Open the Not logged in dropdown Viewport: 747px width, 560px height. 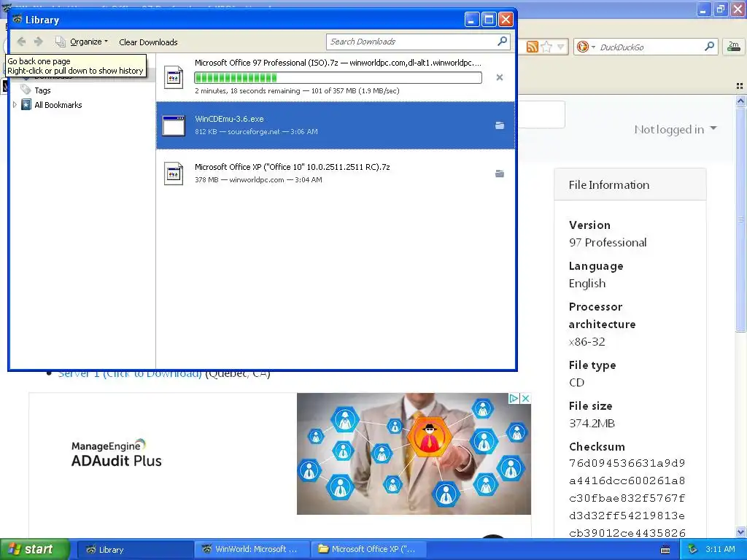pyautogui.click(x=675, y=129)
